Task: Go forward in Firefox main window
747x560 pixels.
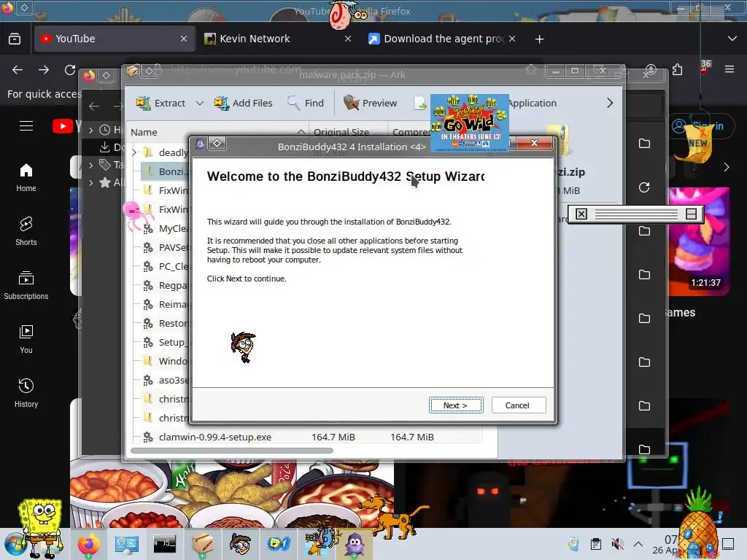Action: pos(44,69)
